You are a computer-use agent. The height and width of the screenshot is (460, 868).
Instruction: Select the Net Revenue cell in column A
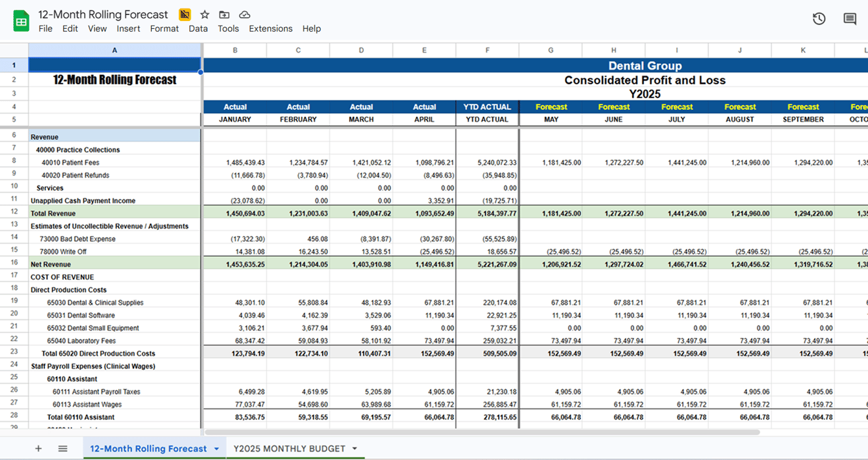114,264
